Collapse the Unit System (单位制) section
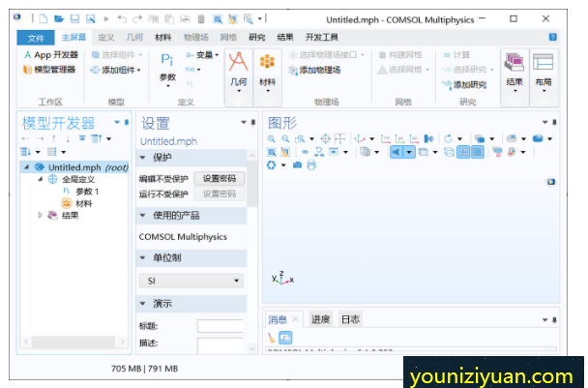This screenshot has width=588, height=388. click(142, 257)
